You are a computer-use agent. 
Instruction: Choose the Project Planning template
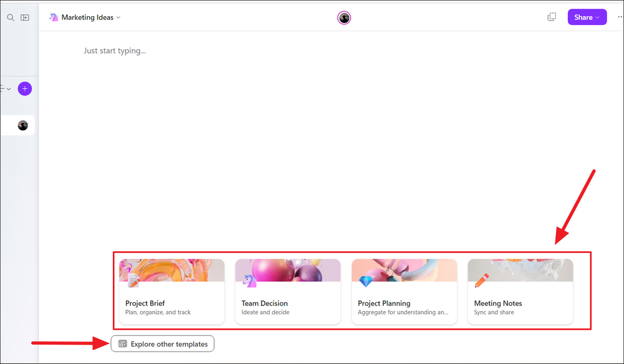pos(404,292)
